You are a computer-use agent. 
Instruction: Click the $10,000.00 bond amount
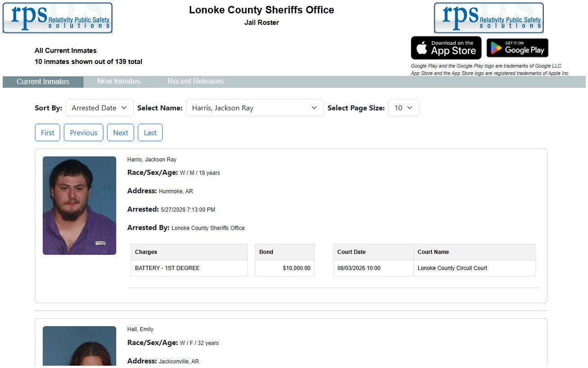click(x=297, y=268)
